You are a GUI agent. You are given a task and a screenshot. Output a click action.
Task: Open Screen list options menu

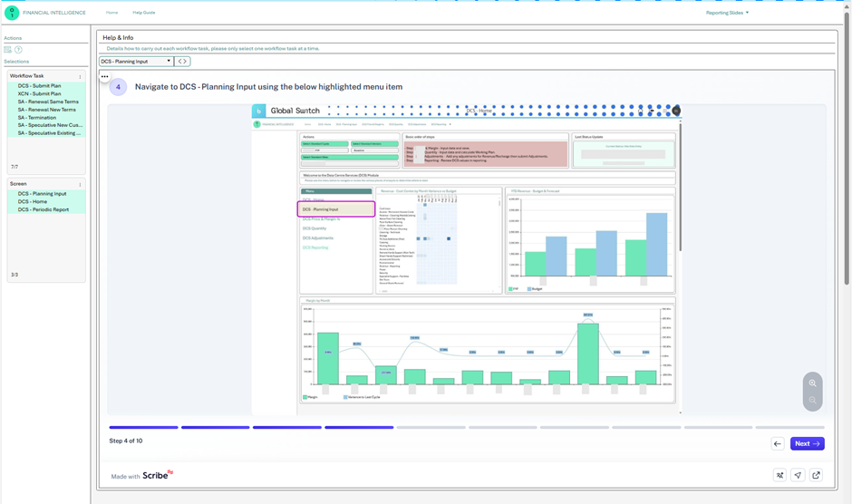coord(80,184)
